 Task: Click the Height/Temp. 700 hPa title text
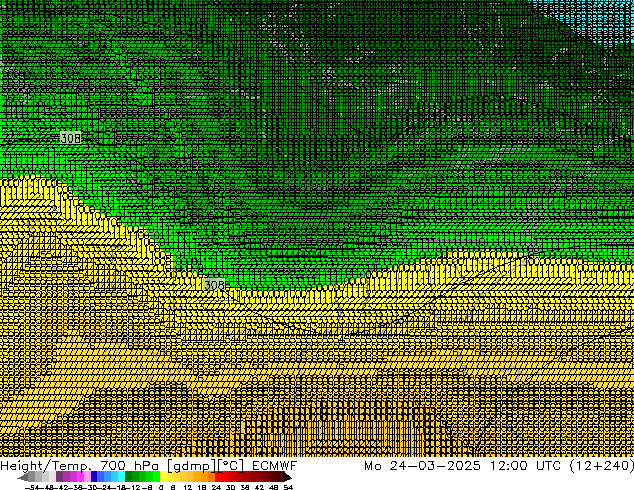(x=80, y=466)
